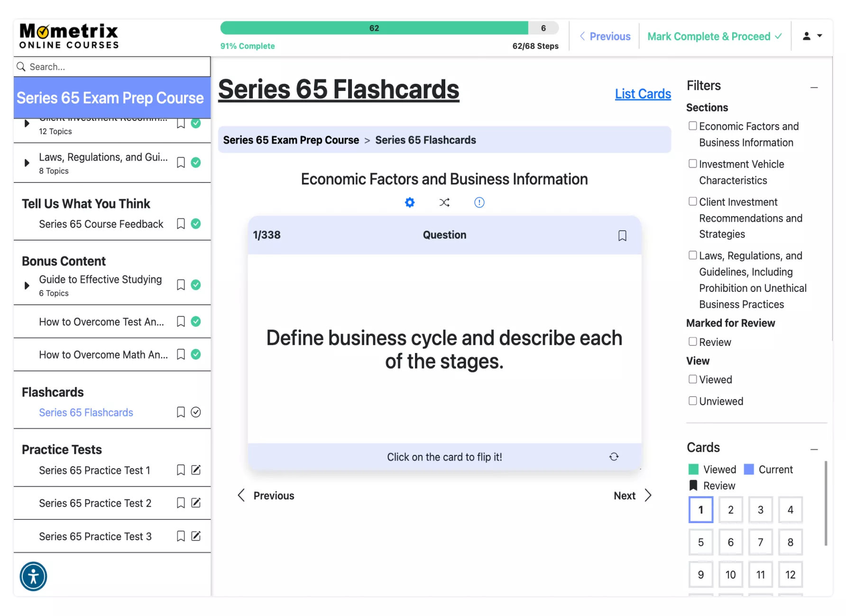Screen dimensions: 846x616
Task: Expand Guide to Effective Studying topics
Action: click(x=27, y=285)
